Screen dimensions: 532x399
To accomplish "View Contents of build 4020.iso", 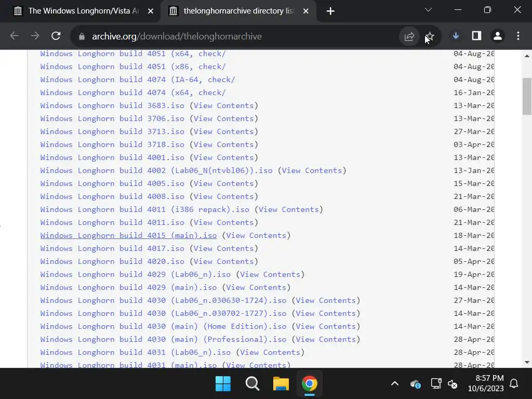I will click(x=223, y=261).
